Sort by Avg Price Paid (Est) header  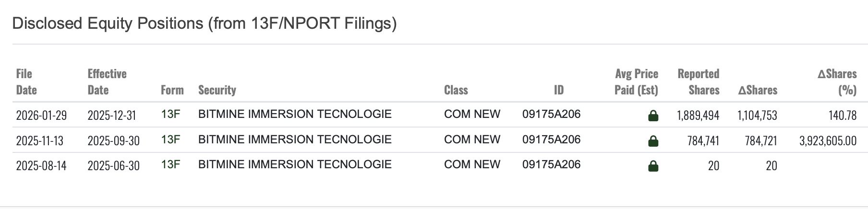[636, 82]
